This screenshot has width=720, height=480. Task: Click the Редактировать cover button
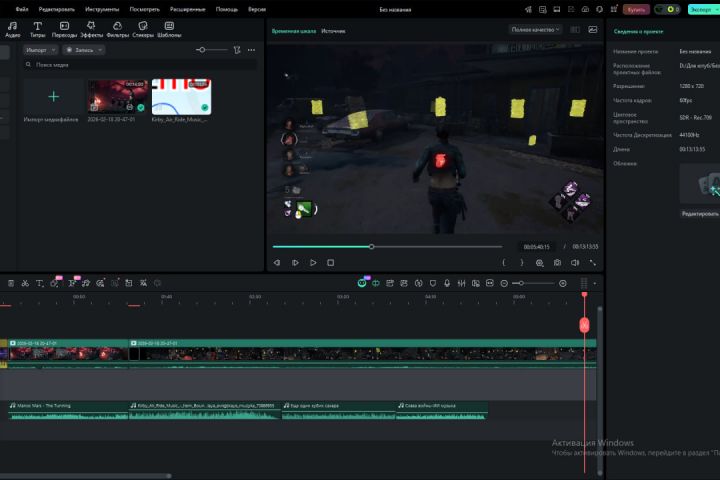pyautogui.click(x=700, y=214)
